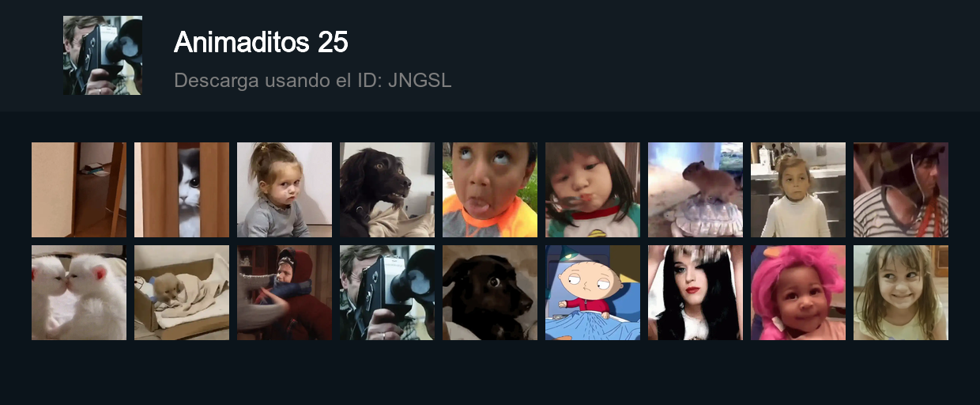Viewport: 980px width, 405px height.
Task: Select the download ID text JNGSL
Action: point(420,80)
